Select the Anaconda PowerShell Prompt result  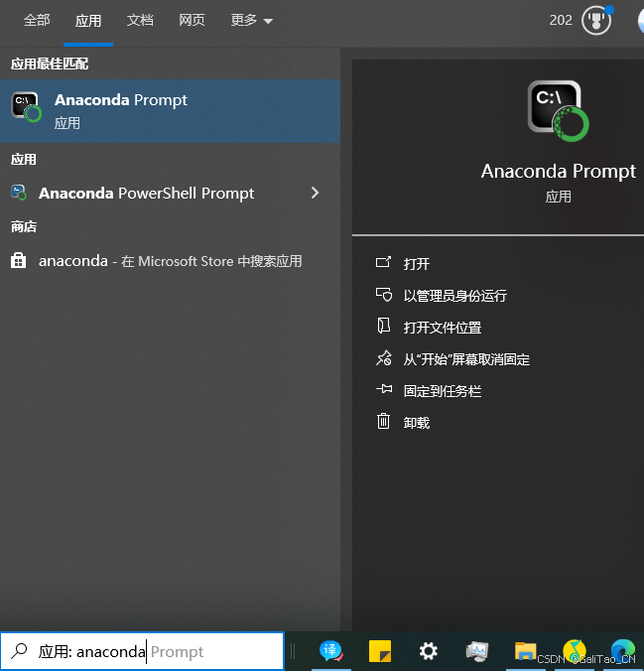[x=171, y=193]
